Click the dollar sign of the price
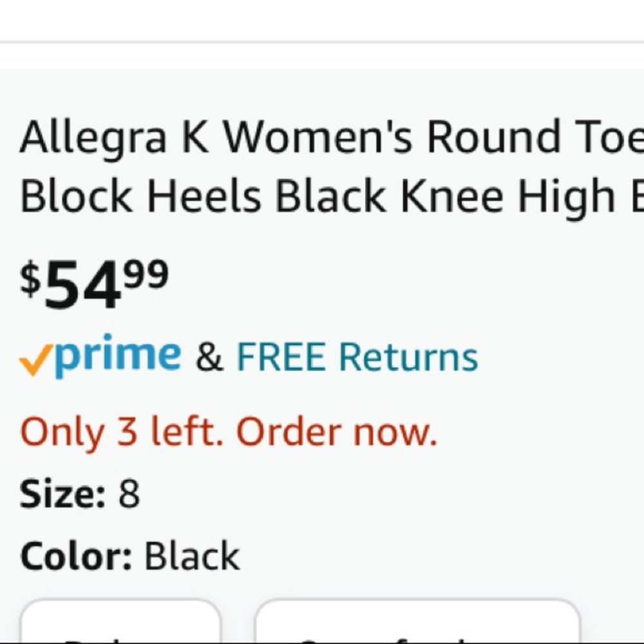644x644 pixels. pos(30,278)
